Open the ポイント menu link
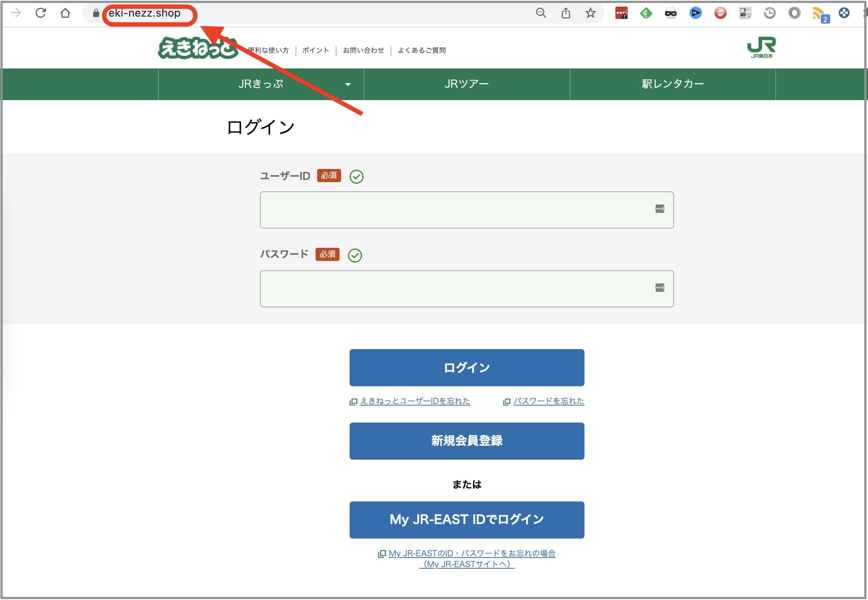The height and width of the screenshot is (600, 868). tap(316, 50)
